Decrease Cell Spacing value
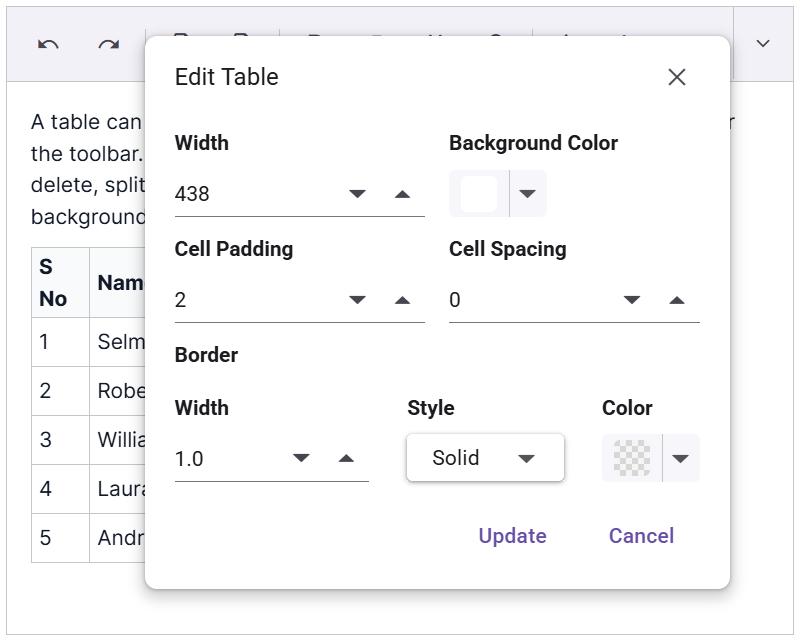 tap(632, 300)
